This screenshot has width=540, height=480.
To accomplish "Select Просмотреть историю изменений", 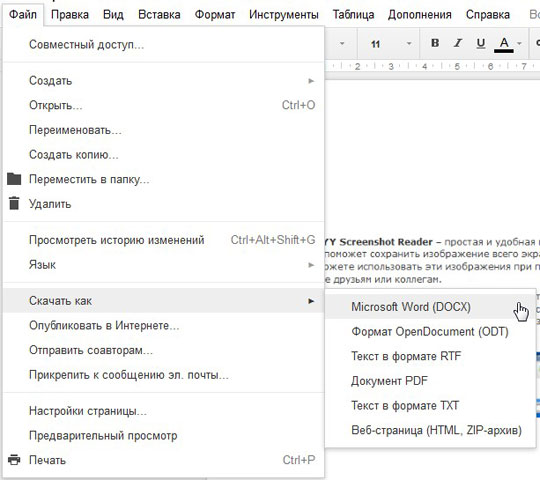I will tap(164, 240).
